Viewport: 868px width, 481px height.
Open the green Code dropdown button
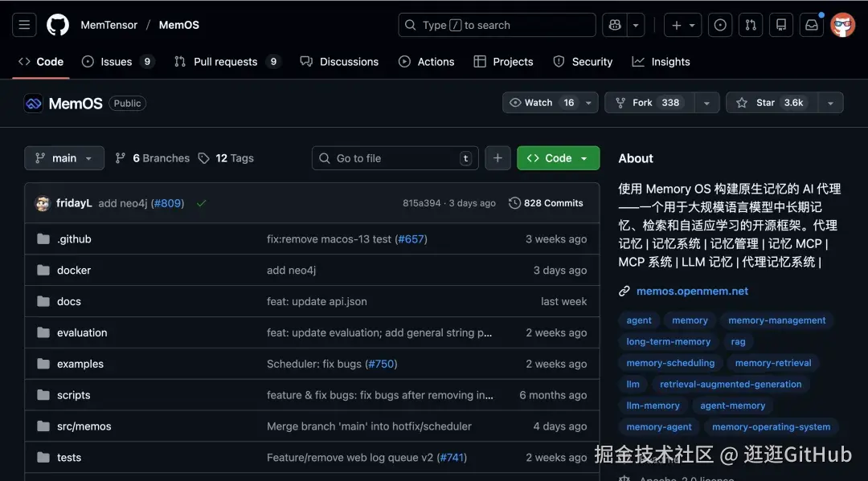coord(558,158)
